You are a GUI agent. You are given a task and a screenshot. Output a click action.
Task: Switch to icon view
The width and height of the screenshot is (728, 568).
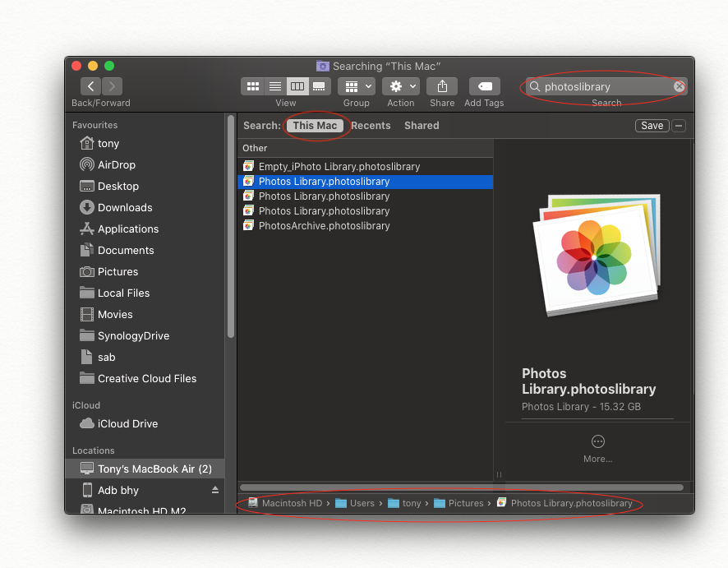(x=252, y=86)
